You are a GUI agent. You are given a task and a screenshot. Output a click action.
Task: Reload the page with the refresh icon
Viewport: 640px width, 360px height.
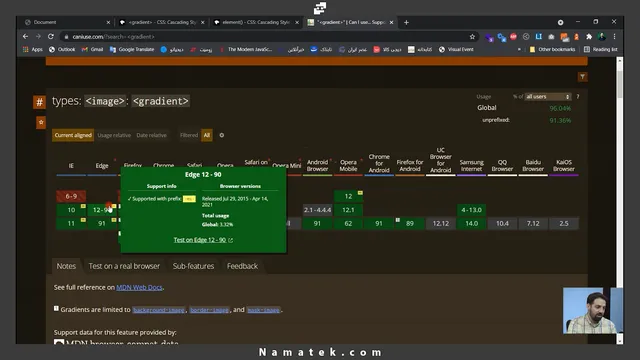point(51,37)
